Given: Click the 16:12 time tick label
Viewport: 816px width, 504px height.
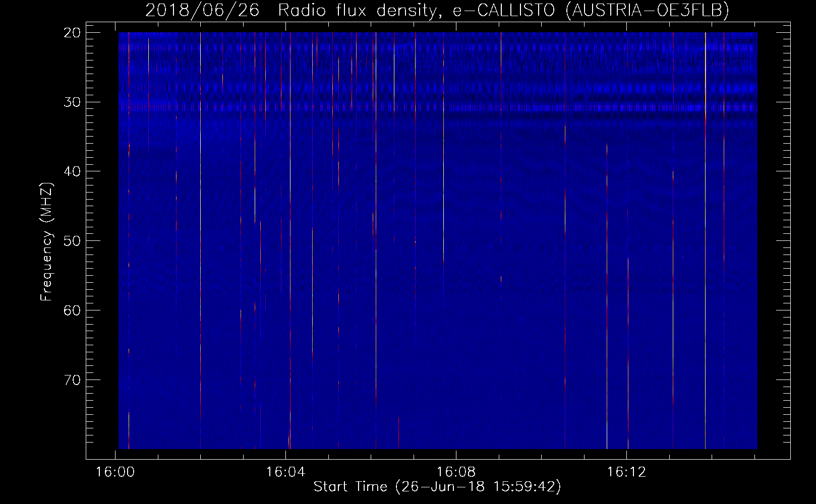Looking at the screenshot, I should click(626, 472).
